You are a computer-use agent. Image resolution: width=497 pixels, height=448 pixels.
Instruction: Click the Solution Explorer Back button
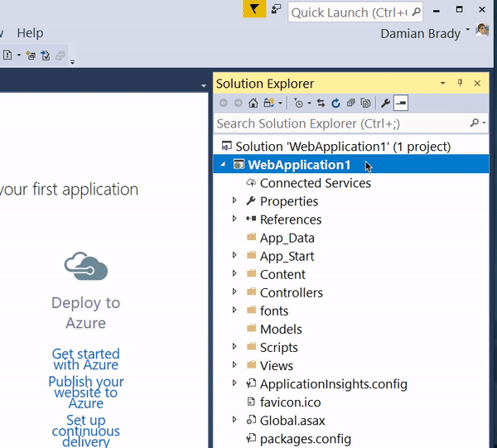click(224, 103)
